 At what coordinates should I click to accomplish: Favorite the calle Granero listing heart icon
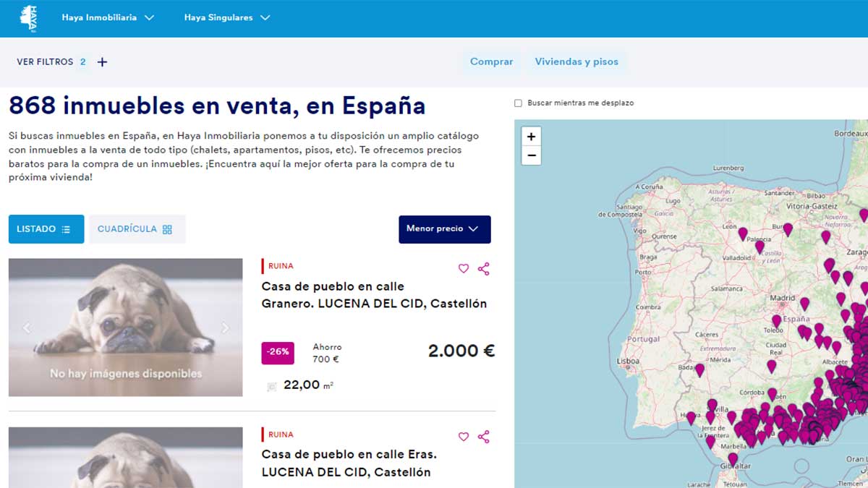coord(464,269)
